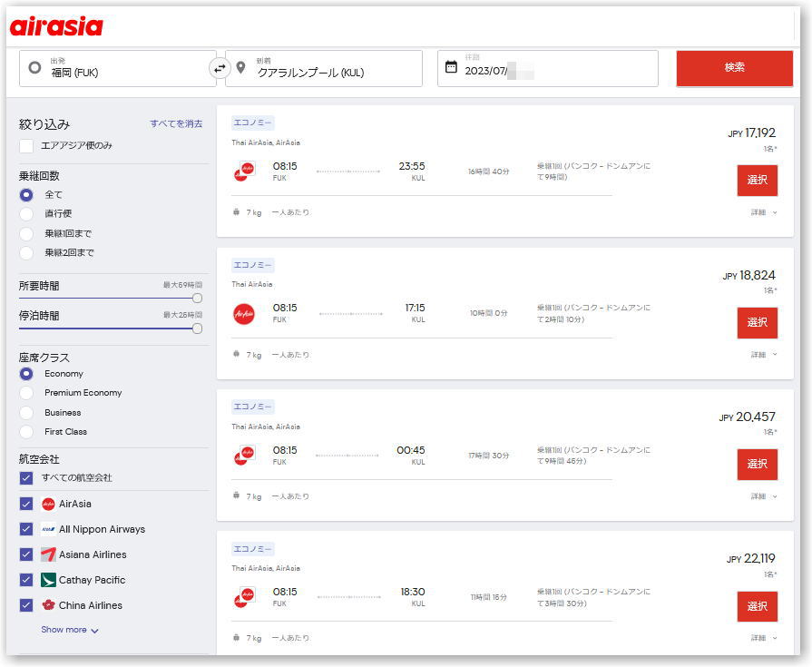Click 所要時間 duration slider handle
This screenshot has height=667, width=812.
click(x=197, y=299)
